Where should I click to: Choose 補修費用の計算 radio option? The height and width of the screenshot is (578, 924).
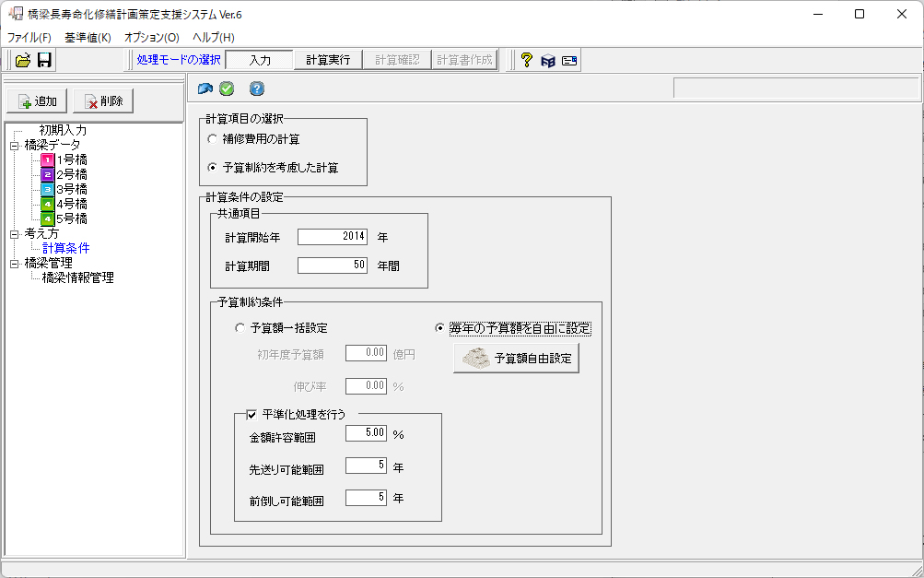coord(213,140)
